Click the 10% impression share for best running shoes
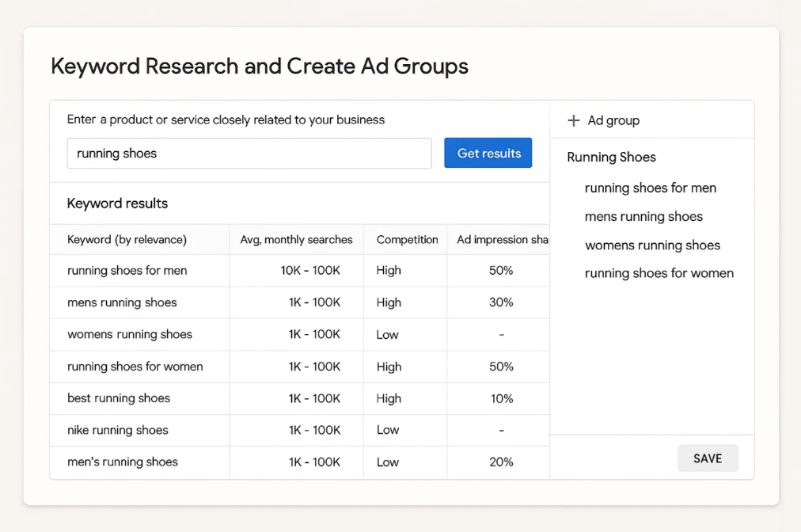Screen dimensions: 801x532 [502, 399]
